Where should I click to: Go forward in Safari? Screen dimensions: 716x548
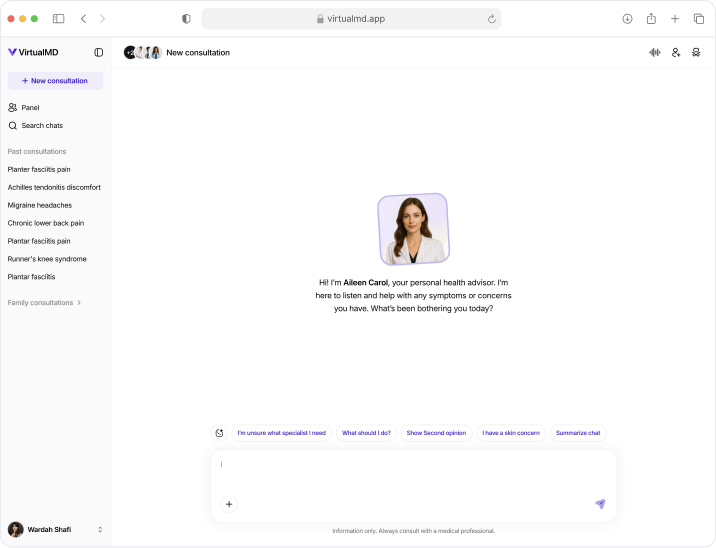(x=102, y=19)
